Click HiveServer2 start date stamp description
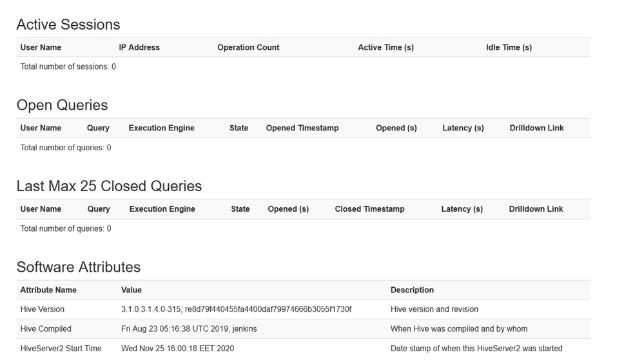644x364 pixels. tap(476, 349)
